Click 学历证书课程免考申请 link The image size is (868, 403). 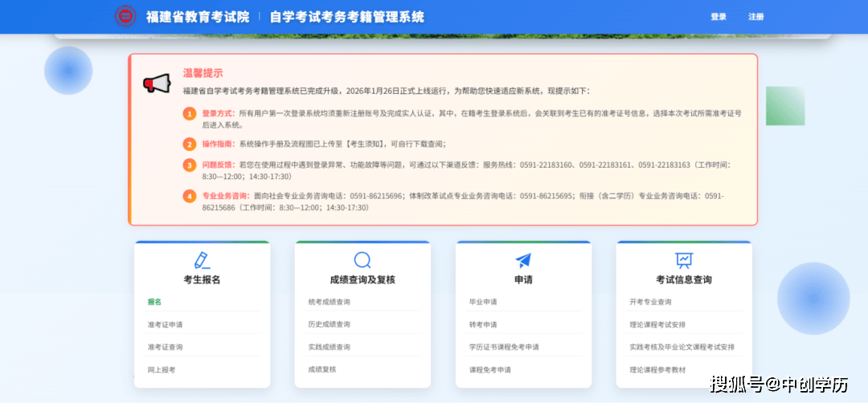[504, 347]
